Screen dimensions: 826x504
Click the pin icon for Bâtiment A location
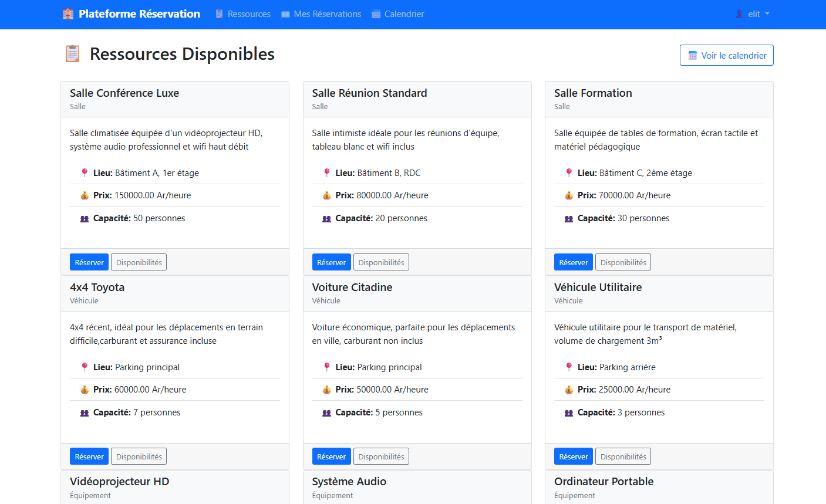coord(85,173)
